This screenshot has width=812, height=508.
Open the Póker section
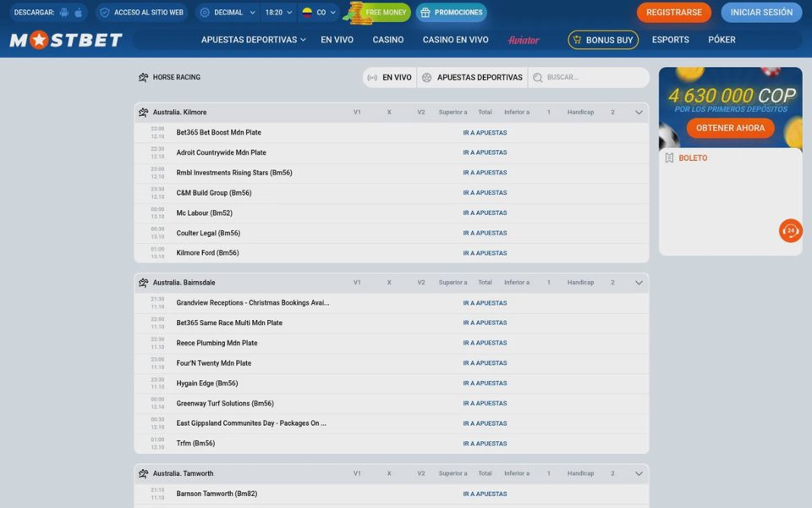coord(721,40)
